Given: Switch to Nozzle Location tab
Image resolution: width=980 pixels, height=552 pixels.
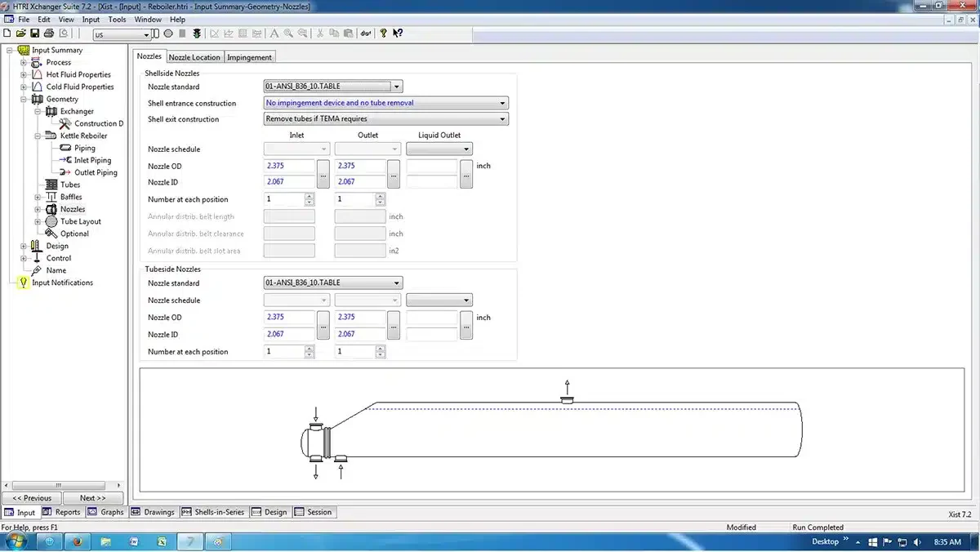Looking at the screenshot, I should coord(194,57).
